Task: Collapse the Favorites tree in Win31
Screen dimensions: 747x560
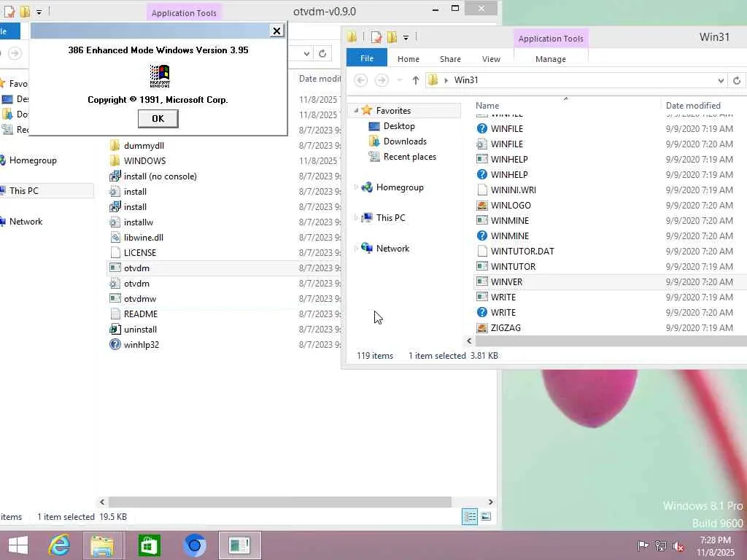Action: click(356, 111)
